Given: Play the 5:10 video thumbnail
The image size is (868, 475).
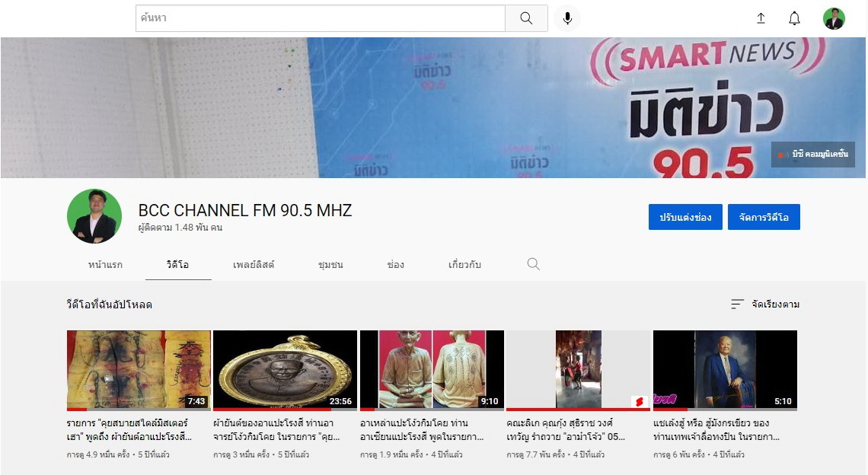Looking at the screenshot, I should coord(725,371).
